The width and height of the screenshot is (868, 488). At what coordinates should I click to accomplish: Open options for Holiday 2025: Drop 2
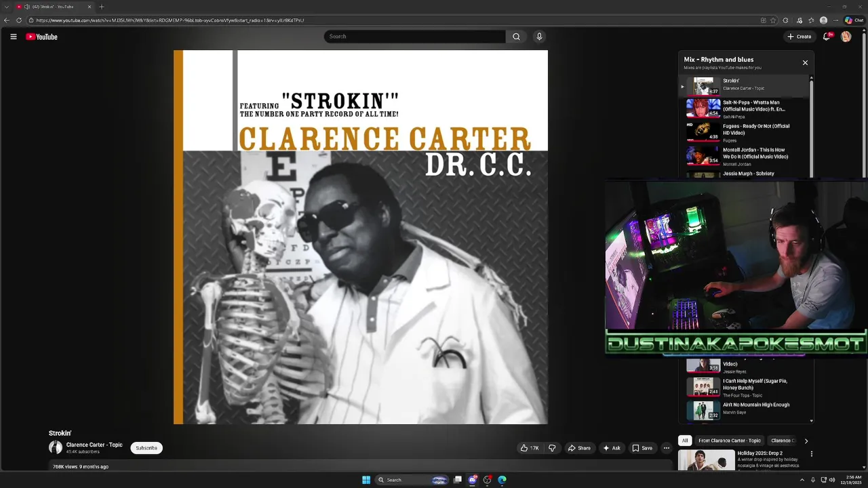tap(811, 454)
